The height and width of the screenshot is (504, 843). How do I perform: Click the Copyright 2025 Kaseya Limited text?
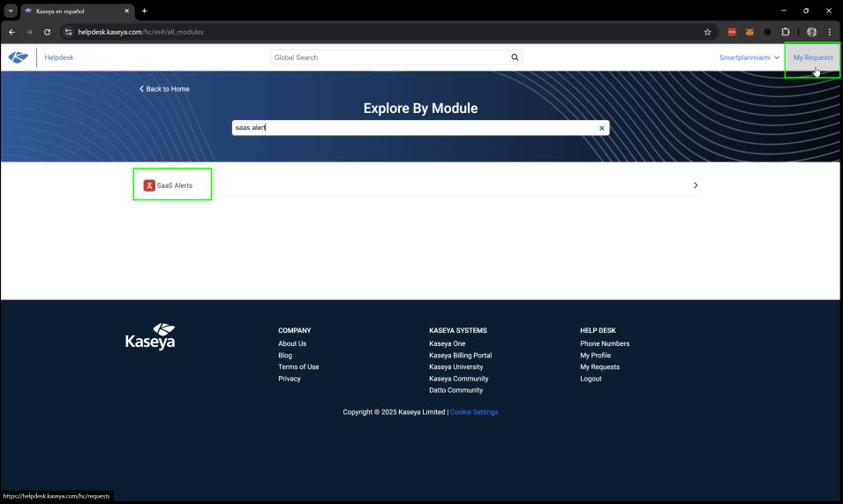coord(394,412)
